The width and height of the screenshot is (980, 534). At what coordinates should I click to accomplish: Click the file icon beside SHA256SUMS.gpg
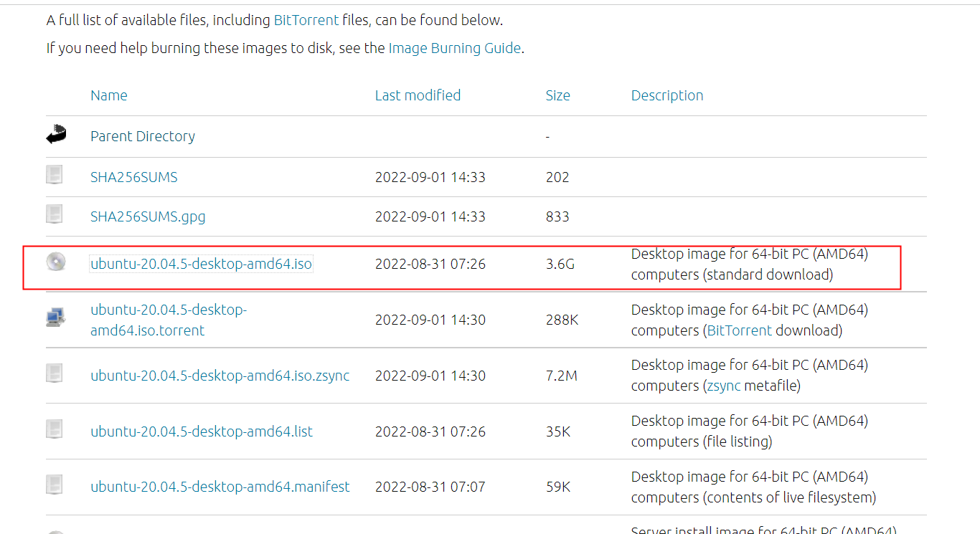click(55, 214)
